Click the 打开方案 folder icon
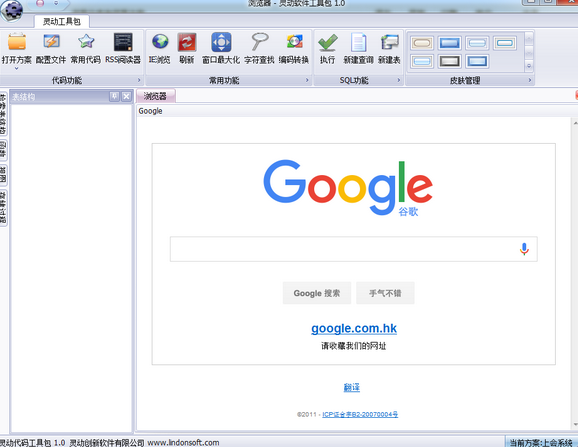This screenshot has width=578, height=447. click(17, 42)
